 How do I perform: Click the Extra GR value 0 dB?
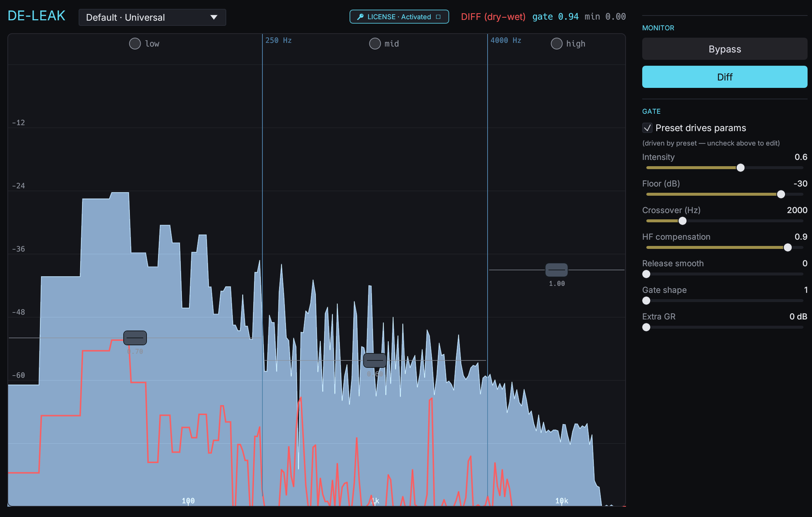(x=798, y=316)
